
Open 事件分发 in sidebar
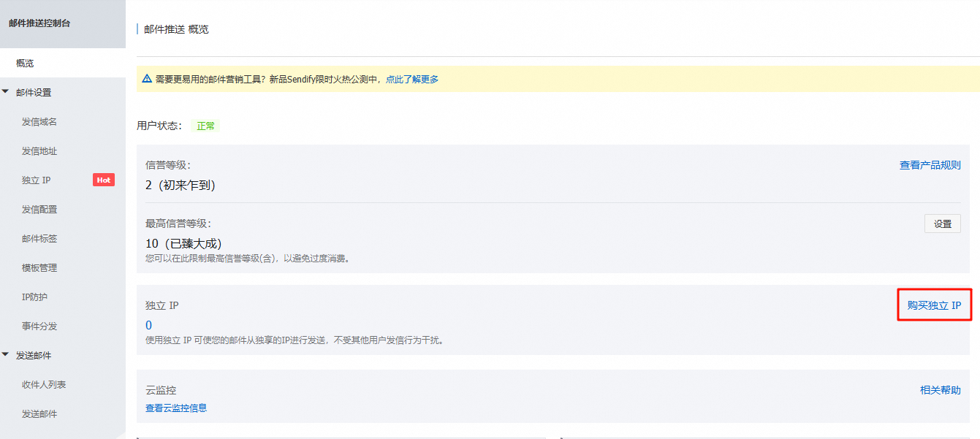click(x=39, y=327)
